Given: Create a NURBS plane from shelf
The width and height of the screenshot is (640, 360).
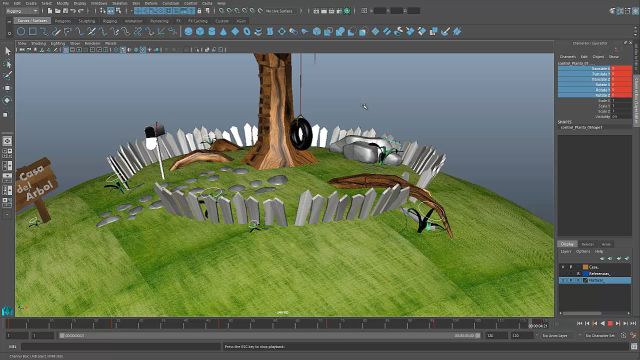Looking at the screenshot, I should tap(235, 31).
